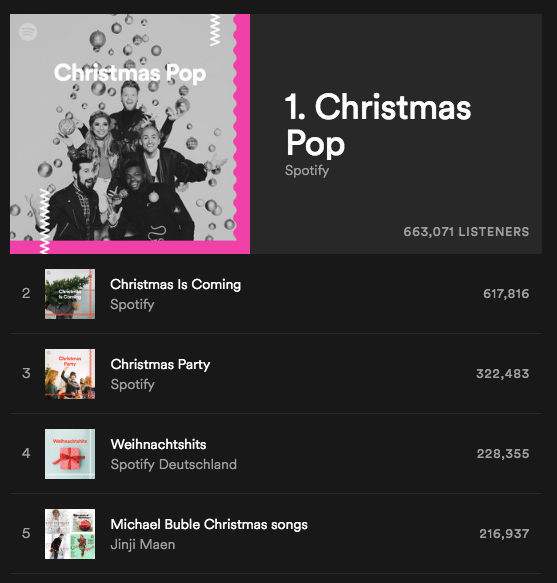Open the Spotify Deutschland owner link

pos(174,464)
